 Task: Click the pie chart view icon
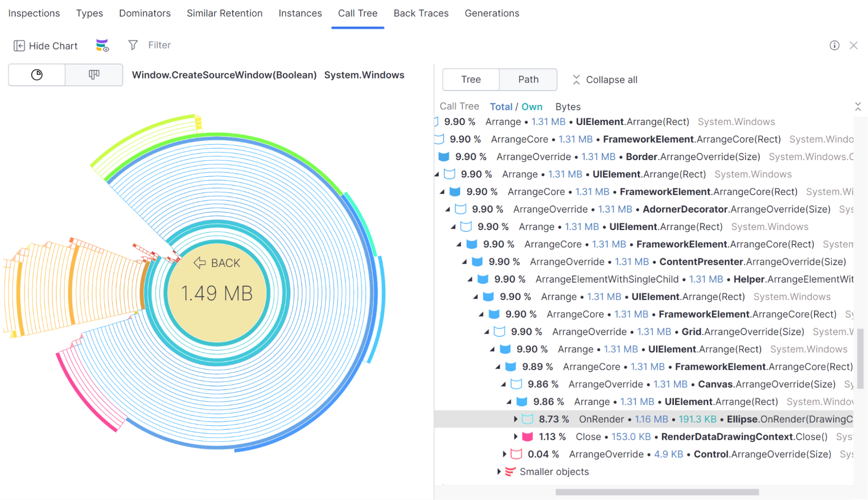tap(37, 75)
